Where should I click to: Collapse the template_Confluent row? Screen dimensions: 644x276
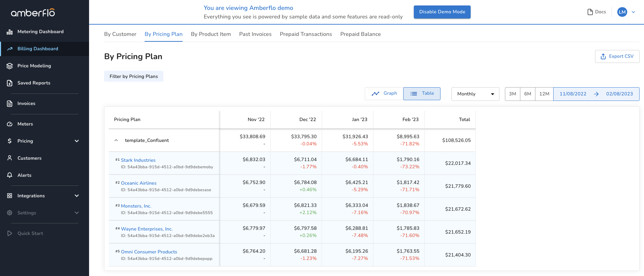(116, 140)
